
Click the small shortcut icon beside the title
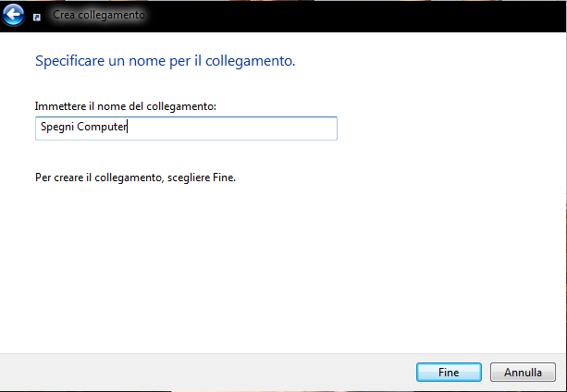pyautogui.click(x=36, y=18)
